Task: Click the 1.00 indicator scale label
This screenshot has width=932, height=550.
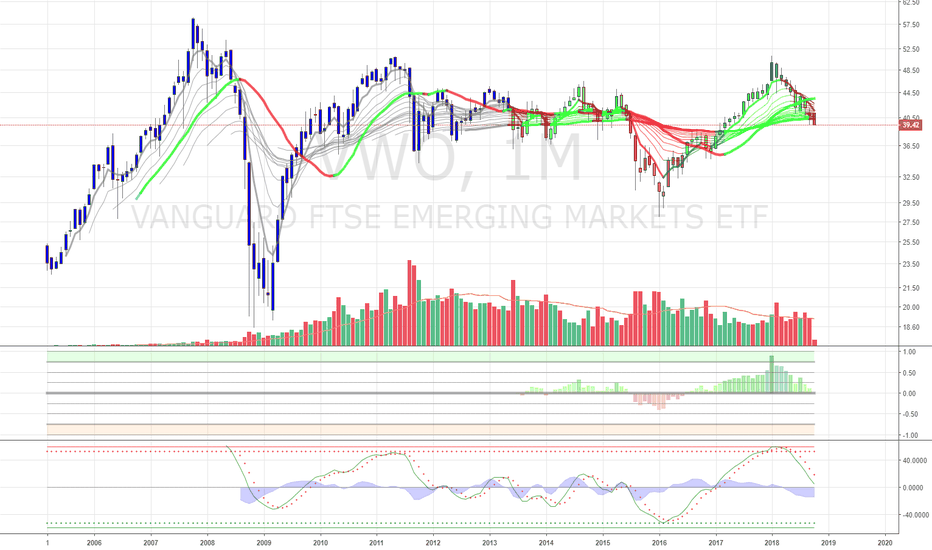Action: pyautogui.click(x=909, y=351)
